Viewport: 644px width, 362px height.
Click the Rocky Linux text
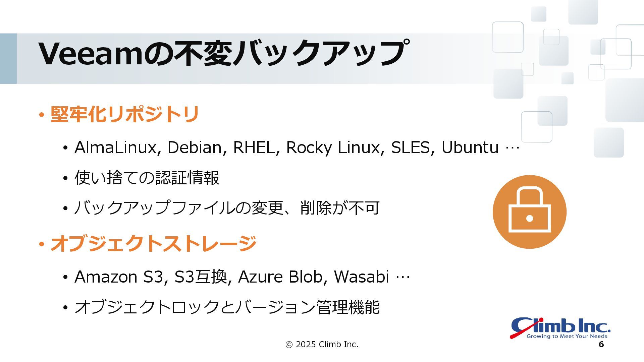(x=333, y=148)
